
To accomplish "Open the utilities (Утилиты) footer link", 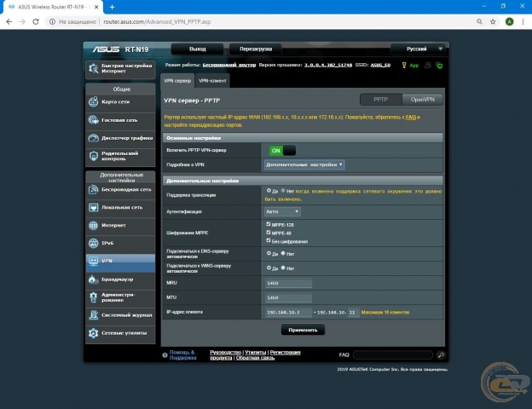I will (256, 353).
